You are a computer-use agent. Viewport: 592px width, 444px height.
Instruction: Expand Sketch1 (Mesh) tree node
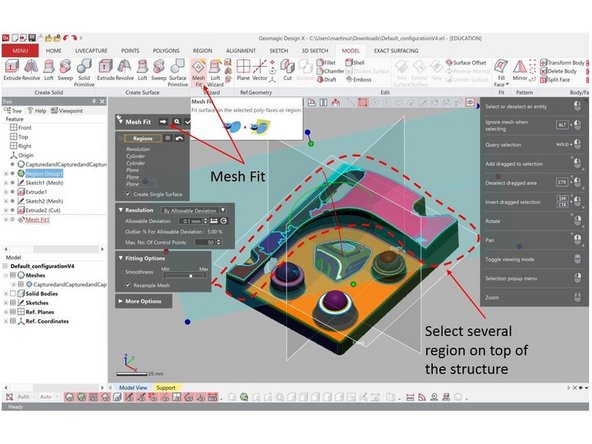pos(6,183)
